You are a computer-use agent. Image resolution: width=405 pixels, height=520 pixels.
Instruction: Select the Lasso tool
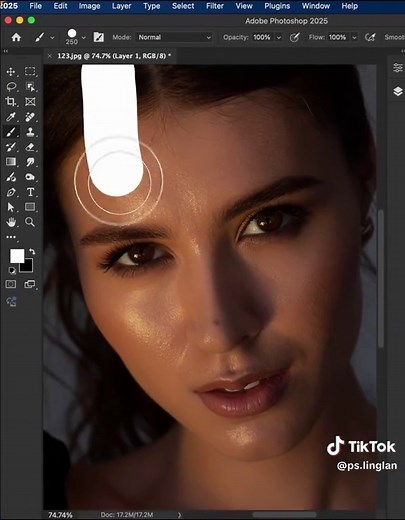[x=11, y=87]
